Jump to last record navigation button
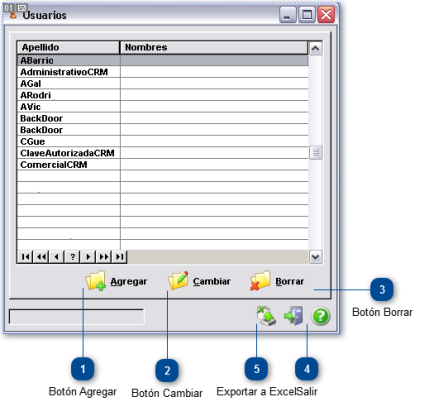Screen dimensions: 429x416 (x=120, y=257)
